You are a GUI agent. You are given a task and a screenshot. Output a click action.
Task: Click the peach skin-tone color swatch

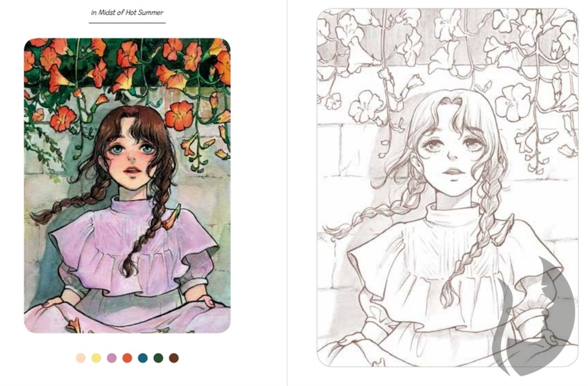(81, 358)
